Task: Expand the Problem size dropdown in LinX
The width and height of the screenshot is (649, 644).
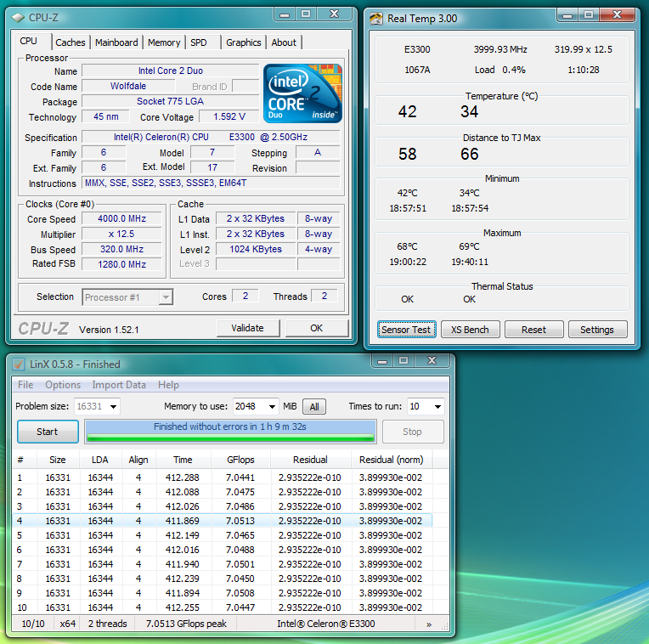Action: (114, 407)
